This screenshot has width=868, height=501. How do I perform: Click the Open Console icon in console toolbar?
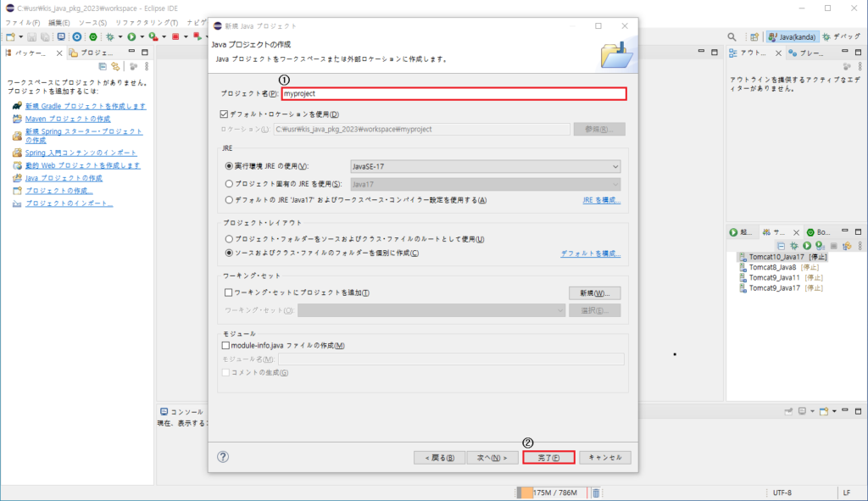[824, 411]
